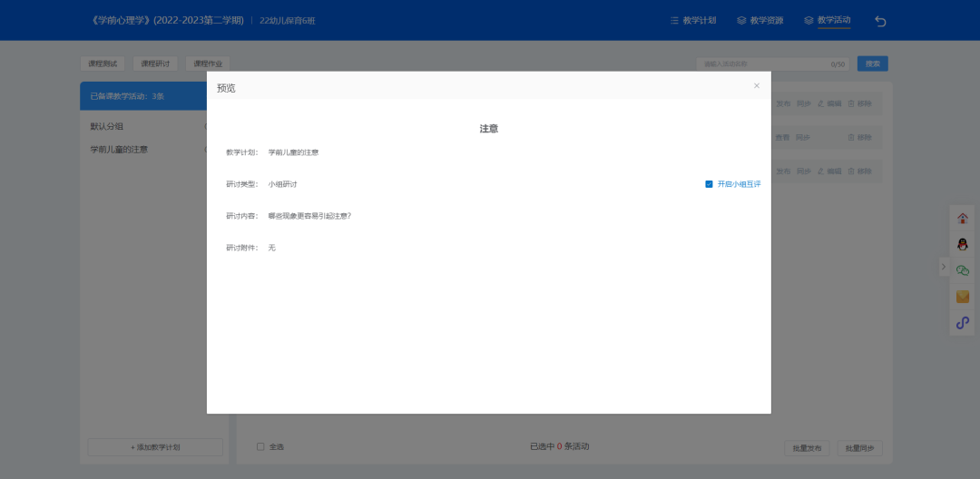Click the 学前儿童的注意 value in the dialog

click(293, 152)
